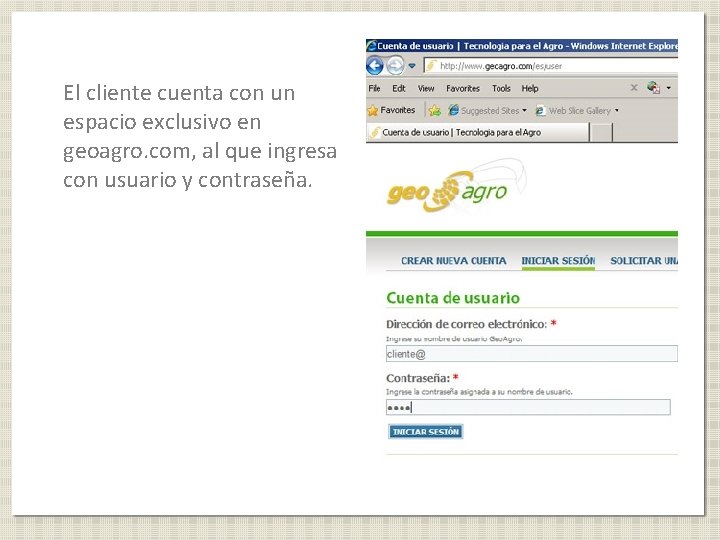This screenshot has width=720, height=540.
Task: Open the SOLICITAR UNA tab
Action: coord(644,261)
